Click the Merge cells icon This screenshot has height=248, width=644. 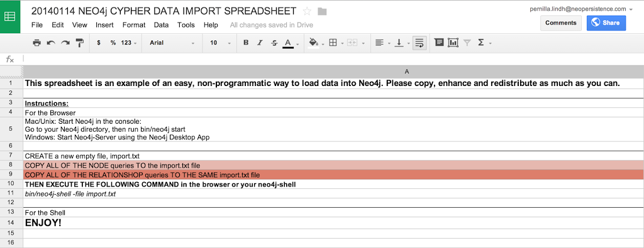coord(352,43)
